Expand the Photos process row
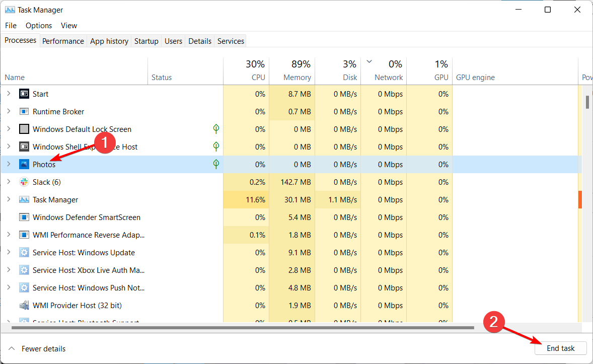 point(9,164)
